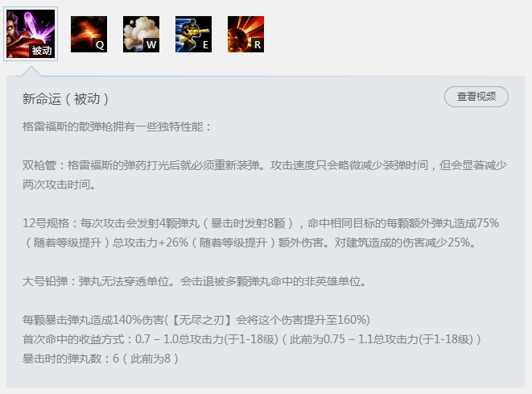Screen dimensions: 532x394
Task: Click the W letter badge on smoke icon
Action: pos(151,45)
